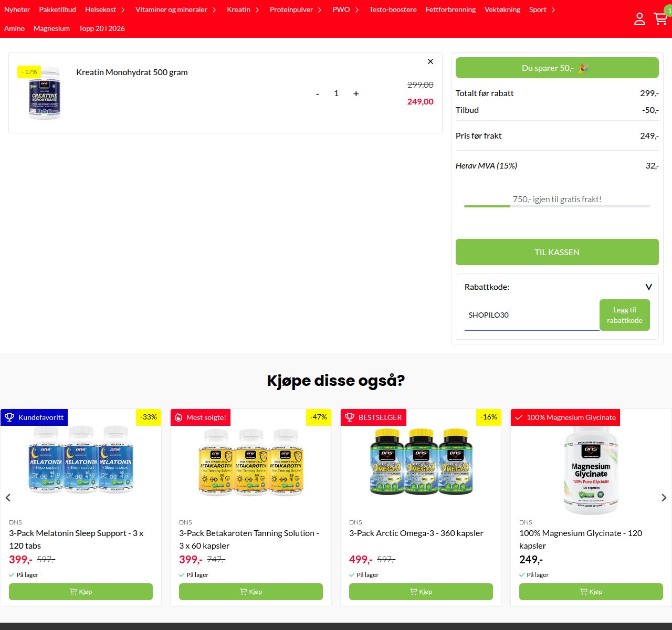Screen dimensions: 672x630
Task: Show next products in carousel
Action: (664, 498)
